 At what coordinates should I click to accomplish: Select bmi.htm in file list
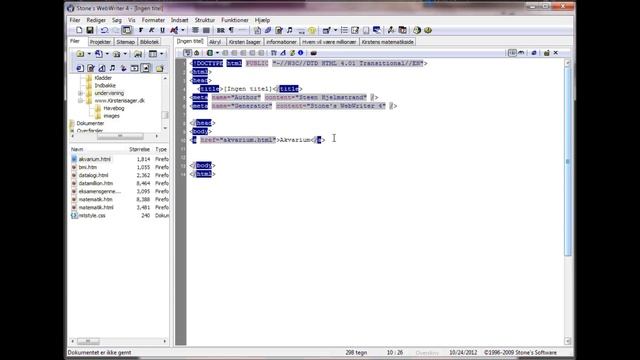88,167
